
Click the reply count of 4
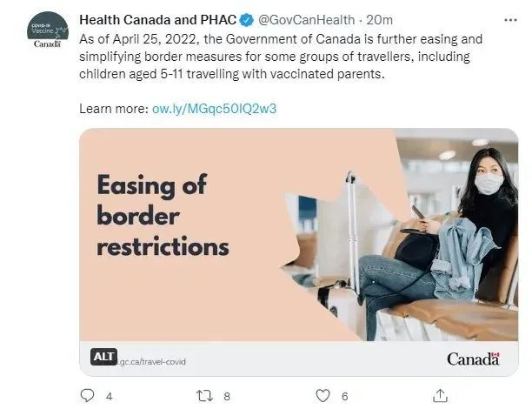109,396
